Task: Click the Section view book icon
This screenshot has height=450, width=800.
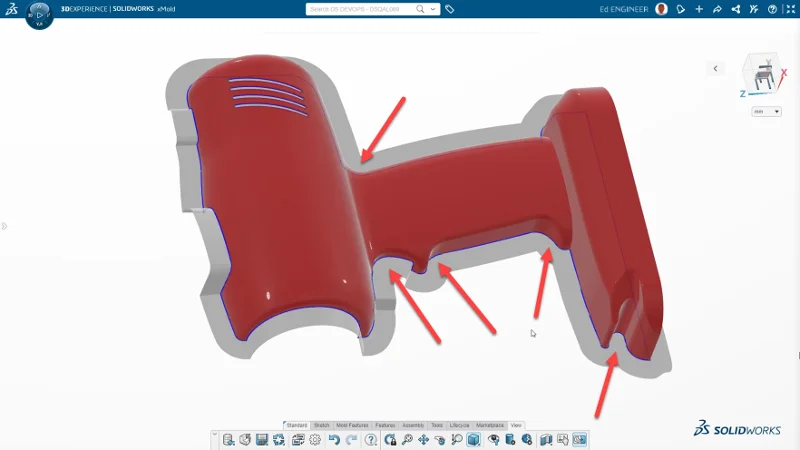Action: (x=546, y=440)
